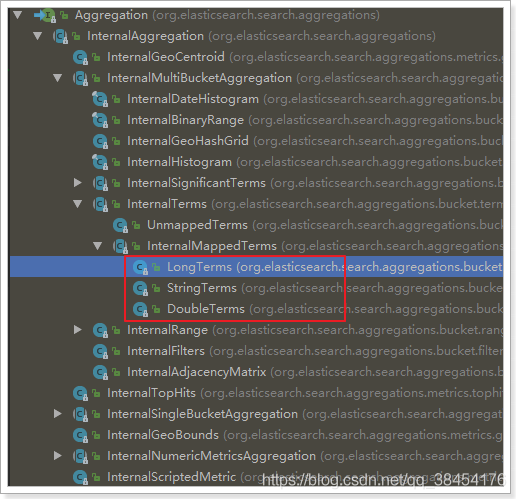Click the InternalSignificantTerms class icon

coord(101,183)
